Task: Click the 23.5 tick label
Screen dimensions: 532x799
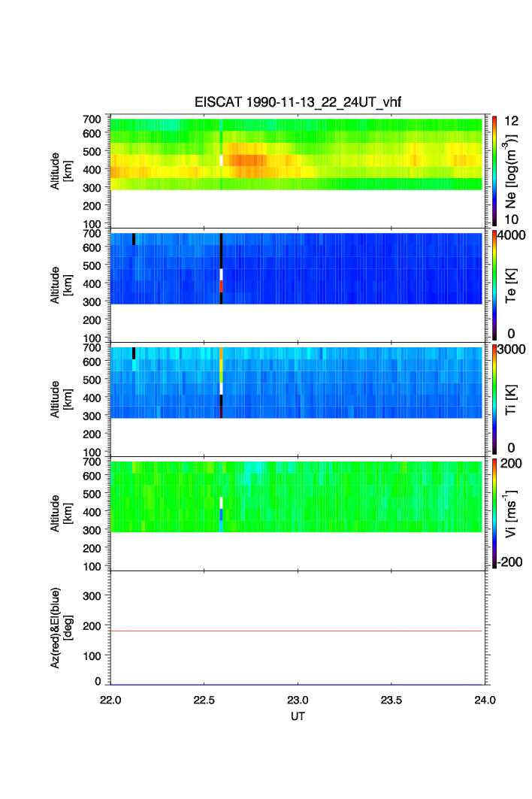Action: pos(391,701)
